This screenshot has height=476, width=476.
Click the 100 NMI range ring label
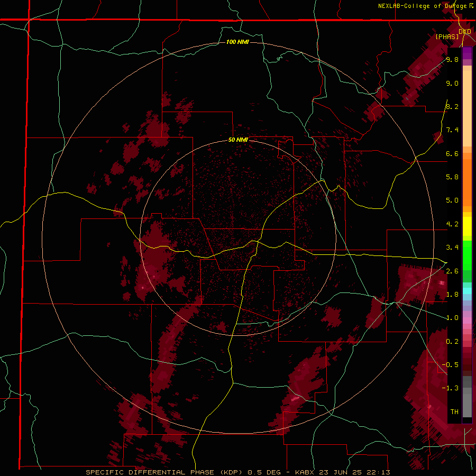click(237, 42)
